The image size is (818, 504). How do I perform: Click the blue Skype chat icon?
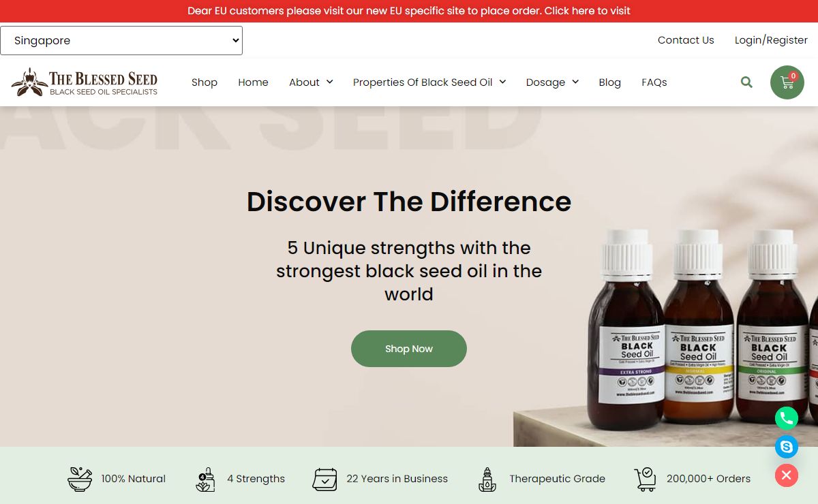(x=787, y=447)
